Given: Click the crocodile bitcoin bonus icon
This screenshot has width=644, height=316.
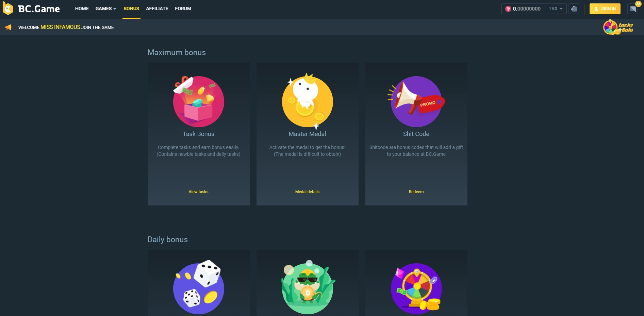Looking at the screenshot, I should (x=307, y=287).
